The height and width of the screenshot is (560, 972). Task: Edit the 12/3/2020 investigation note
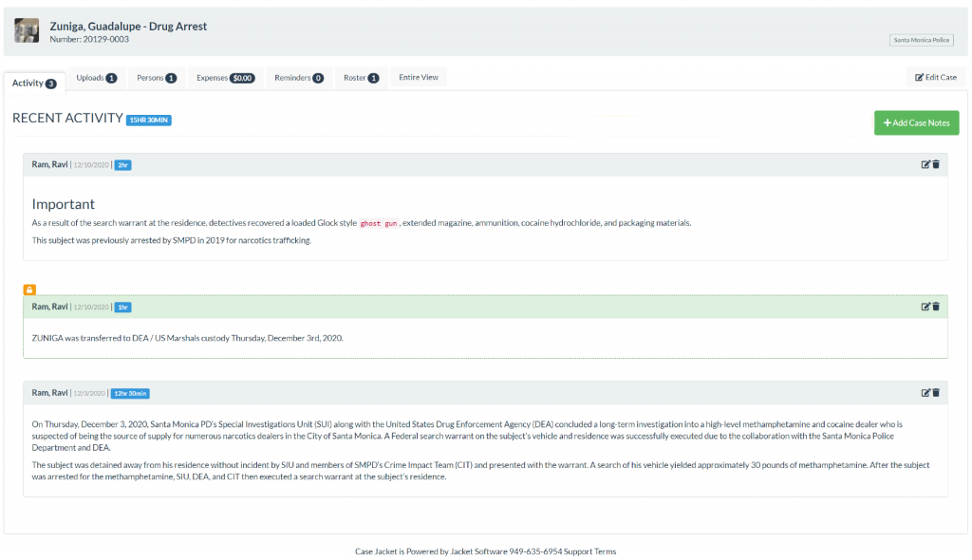[925, 393]
